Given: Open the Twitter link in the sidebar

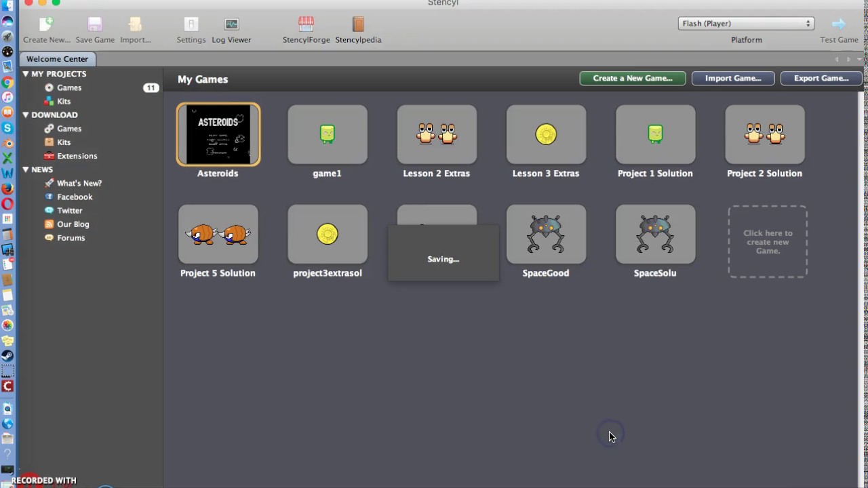Looking at the screenshot, I should [x=70, y=210].
